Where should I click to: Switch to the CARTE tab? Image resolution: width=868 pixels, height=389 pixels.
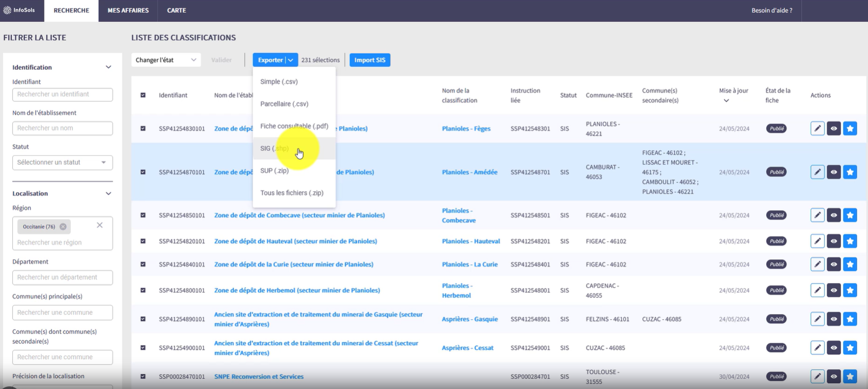coord(177,10)
